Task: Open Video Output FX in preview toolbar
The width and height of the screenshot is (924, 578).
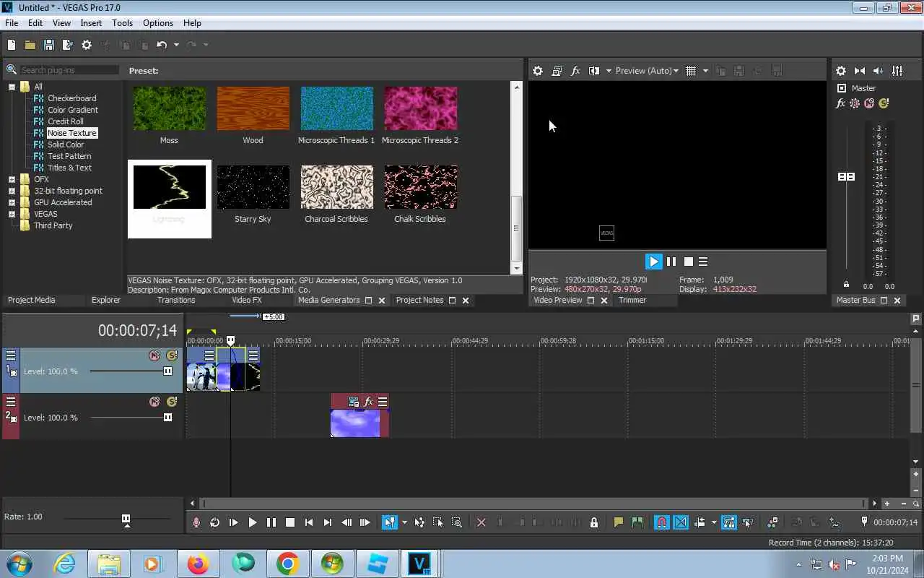Action: [x=575, y=71]
